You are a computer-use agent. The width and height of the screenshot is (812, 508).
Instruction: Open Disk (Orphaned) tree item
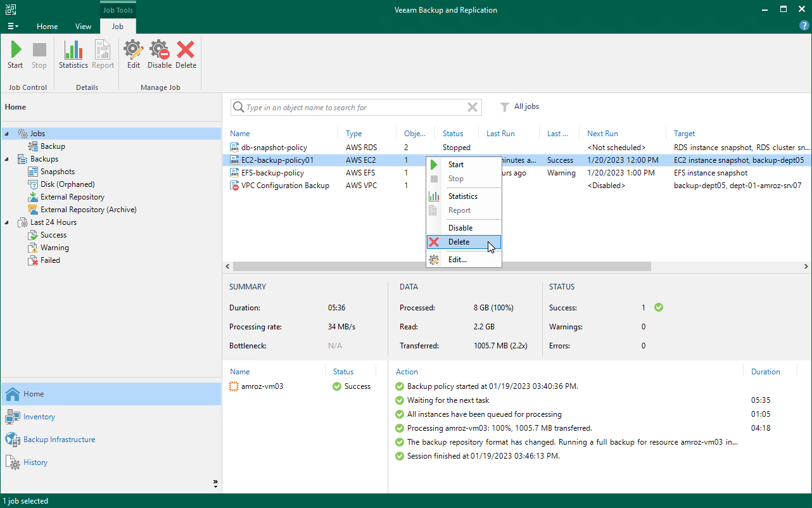tap(67, 184)
